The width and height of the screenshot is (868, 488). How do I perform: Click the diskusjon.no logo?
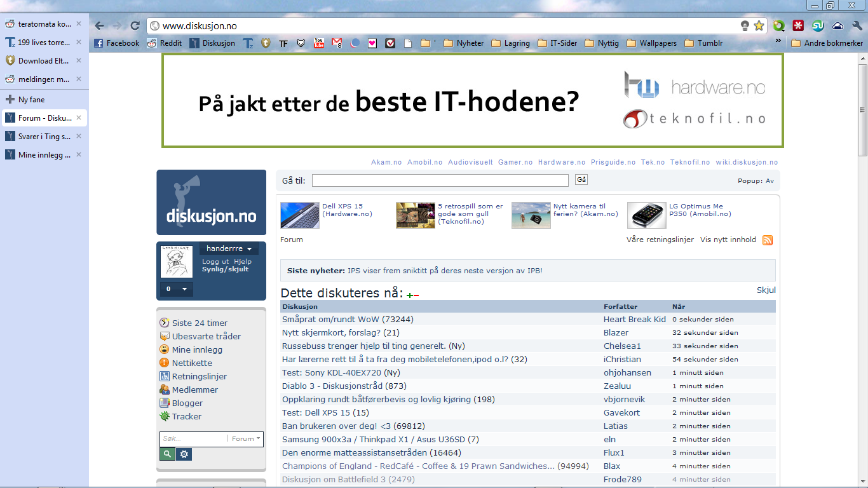click(211, 202)
